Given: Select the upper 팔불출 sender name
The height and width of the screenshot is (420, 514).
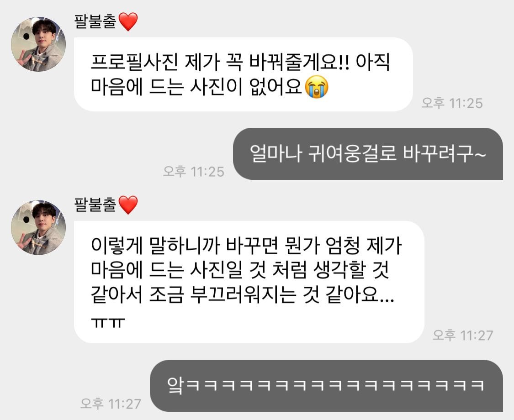Looking at the screenshot, I should (x=95, y=21).
